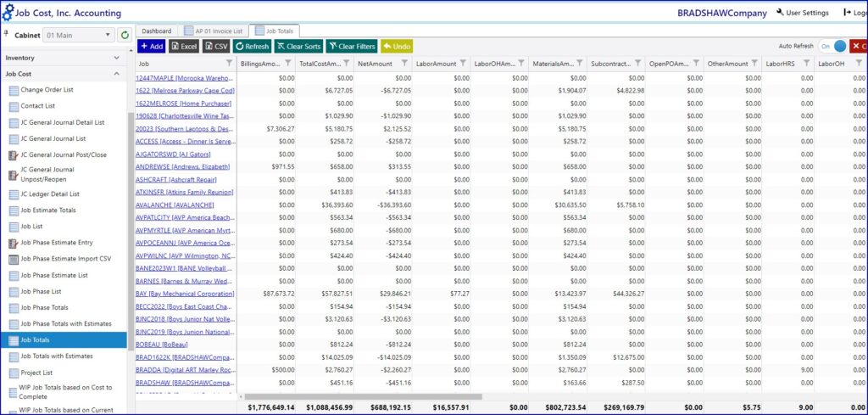
Task: Open User Settings
Action: [803, 13]
